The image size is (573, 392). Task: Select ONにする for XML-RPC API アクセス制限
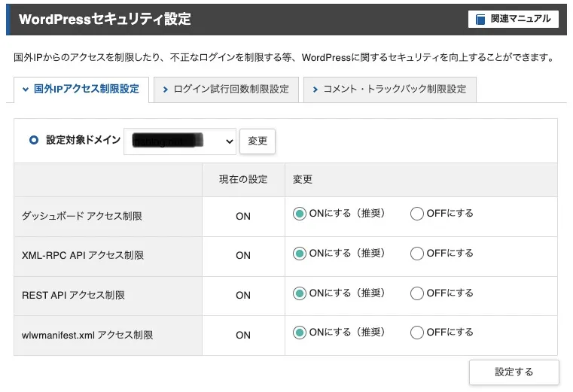coord(299,253)
